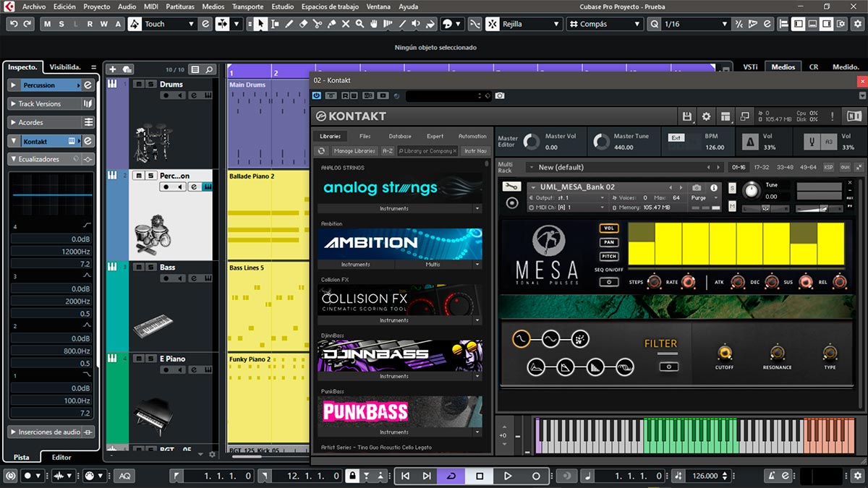Toggle MESA SEQ ON/OFF power button
Image resolution: width=868 pixels, height=488 pixels.
pyautogui.click(x=608, y=282)
